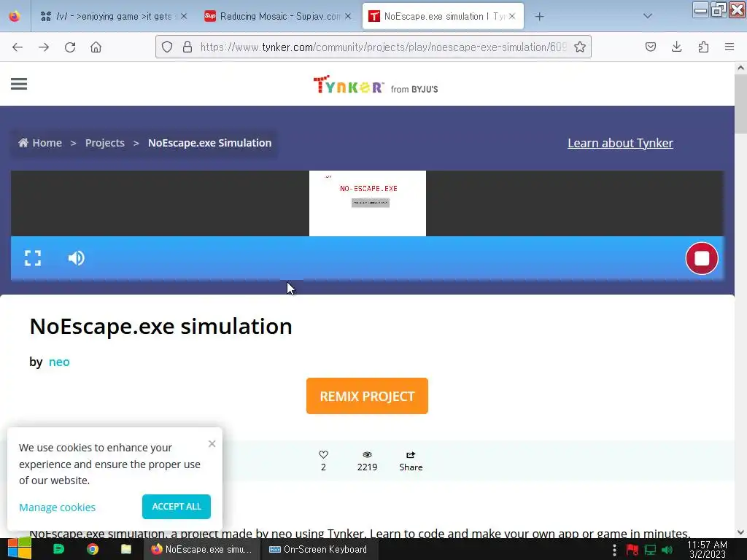Viewport: 747px width, 560px height.
Task: Show hidden tray icons via three dots
Action: click(614, 550)
